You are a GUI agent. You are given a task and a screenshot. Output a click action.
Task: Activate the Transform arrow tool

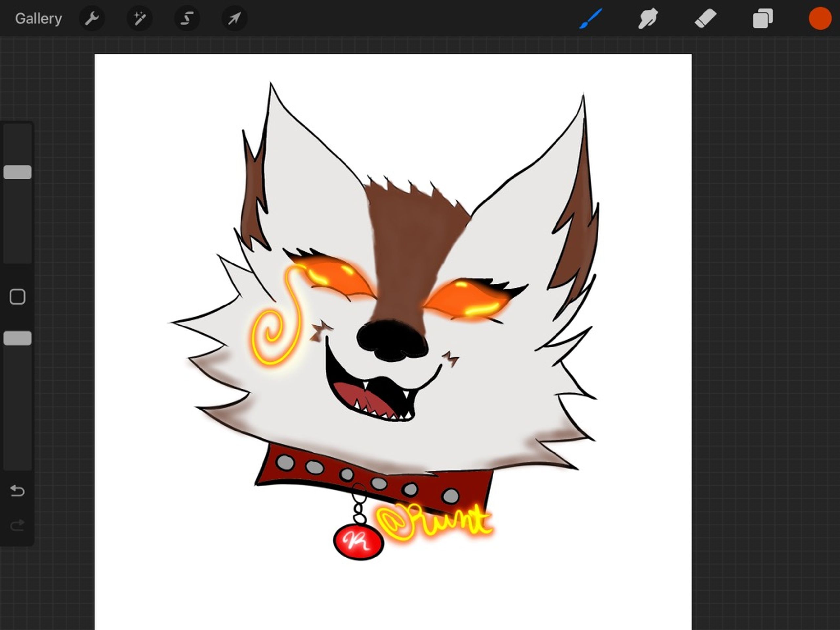[x=234, y=19]
